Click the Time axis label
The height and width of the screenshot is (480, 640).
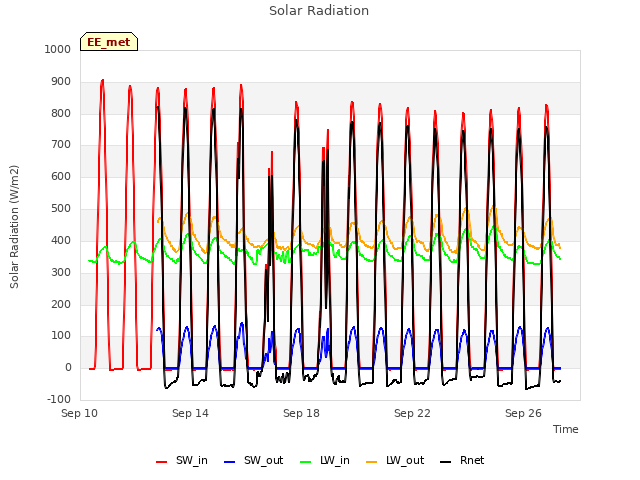[x=566, y=429]
